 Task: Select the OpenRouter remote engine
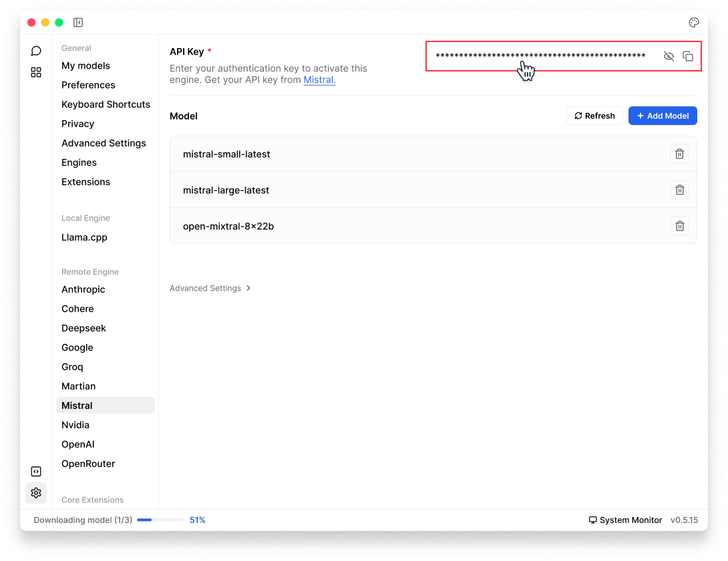[x=88, y=463]
